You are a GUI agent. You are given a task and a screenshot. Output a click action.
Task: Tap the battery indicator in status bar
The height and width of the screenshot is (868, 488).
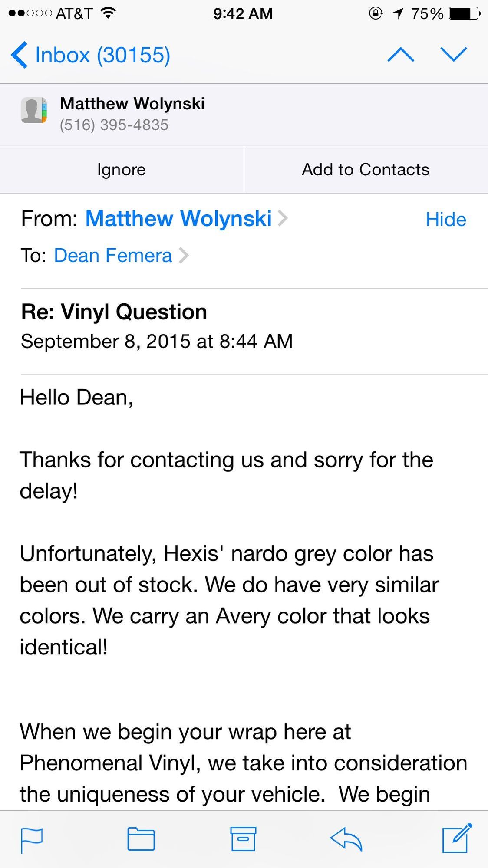[464, 13]
